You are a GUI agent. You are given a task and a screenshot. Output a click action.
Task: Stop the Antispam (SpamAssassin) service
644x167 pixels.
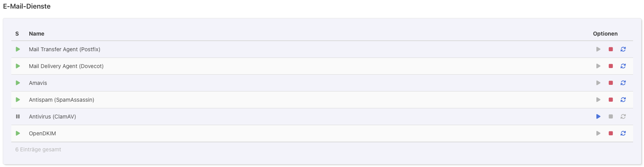tap(611, 100)
